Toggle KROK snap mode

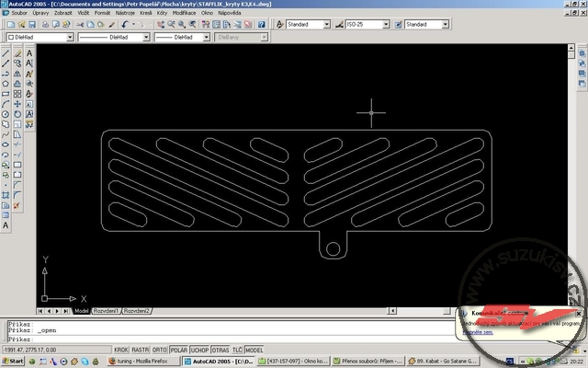120,350
